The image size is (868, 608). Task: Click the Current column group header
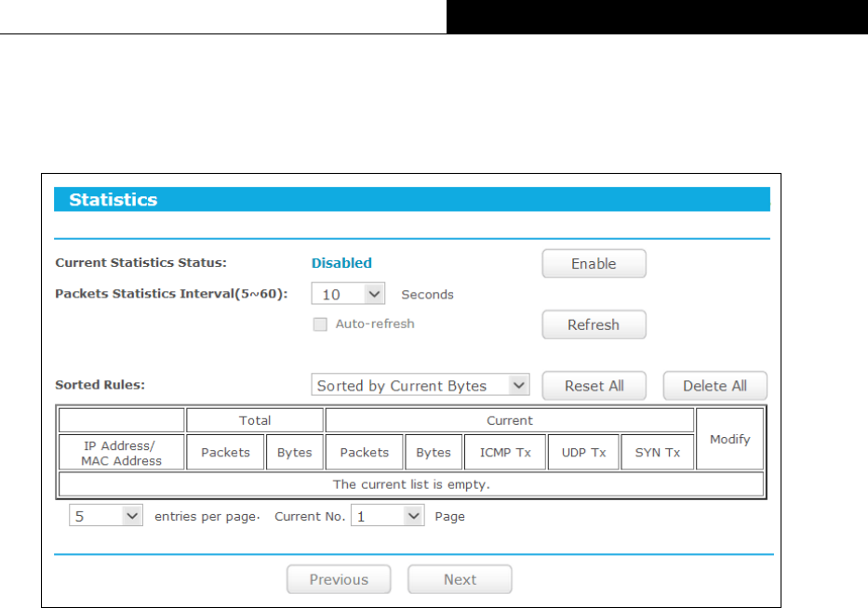(509, 420)
